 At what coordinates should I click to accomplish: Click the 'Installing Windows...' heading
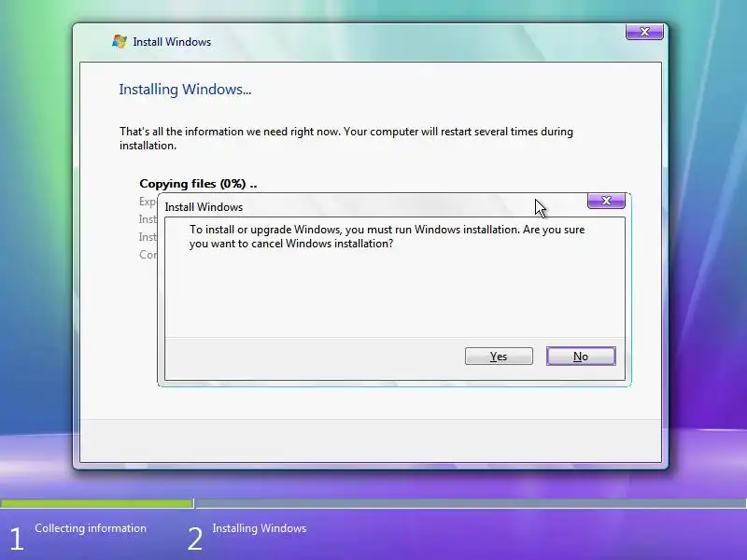click(x=185, y=89)
